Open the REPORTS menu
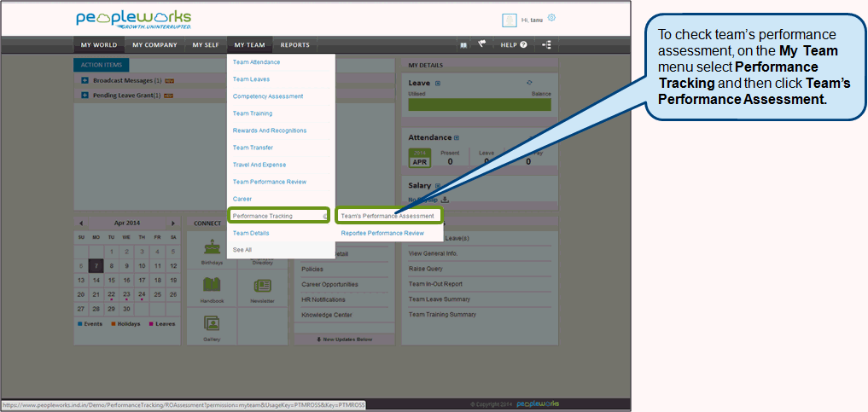This screenshot has width=868, height=412. coord(295,45)
